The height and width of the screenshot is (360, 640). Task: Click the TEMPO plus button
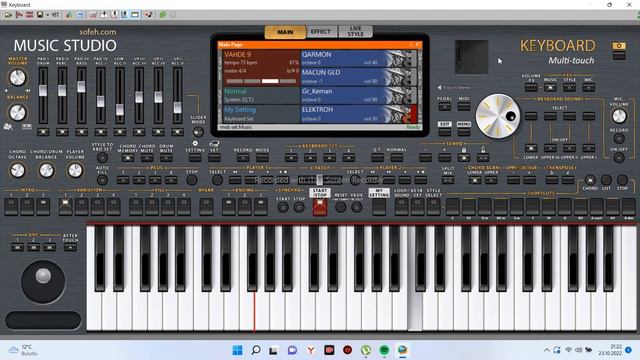[444, 158]
